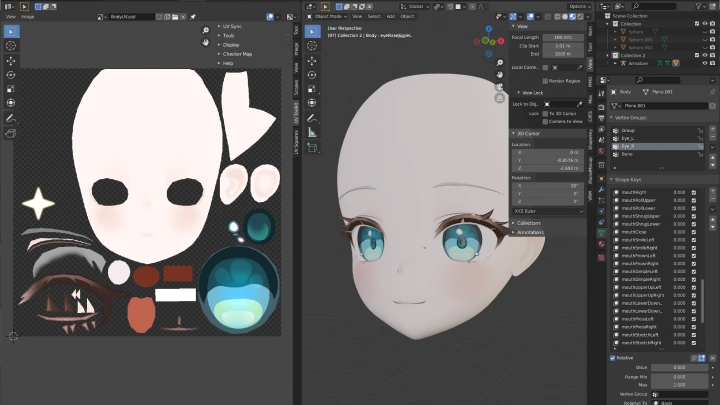Click the zoom magnifier gizmo in the 3D viewport

pos(500,63)
